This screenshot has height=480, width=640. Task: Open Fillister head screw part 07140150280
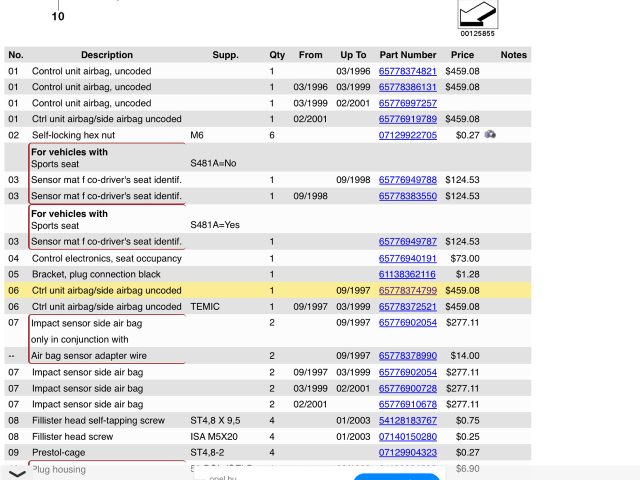pos(407,437)
